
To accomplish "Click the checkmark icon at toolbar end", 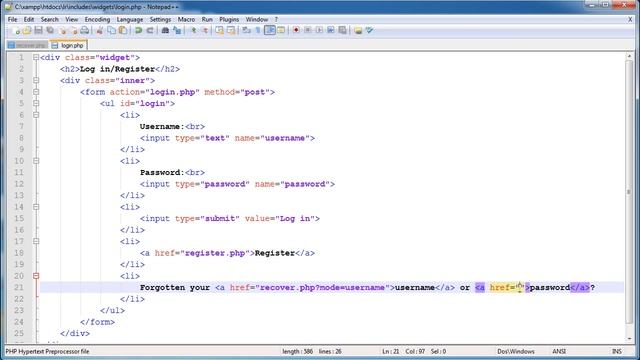I will point(369,31).
